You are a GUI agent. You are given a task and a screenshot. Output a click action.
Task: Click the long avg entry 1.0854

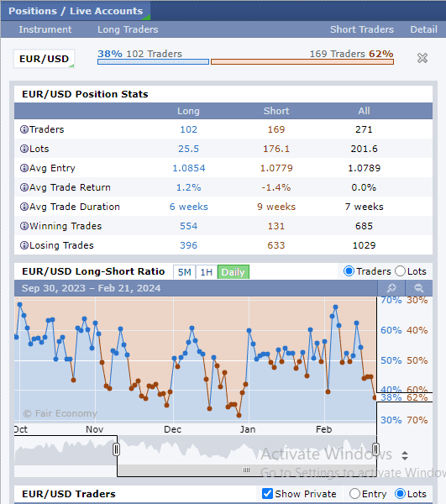tap(189, 168)
